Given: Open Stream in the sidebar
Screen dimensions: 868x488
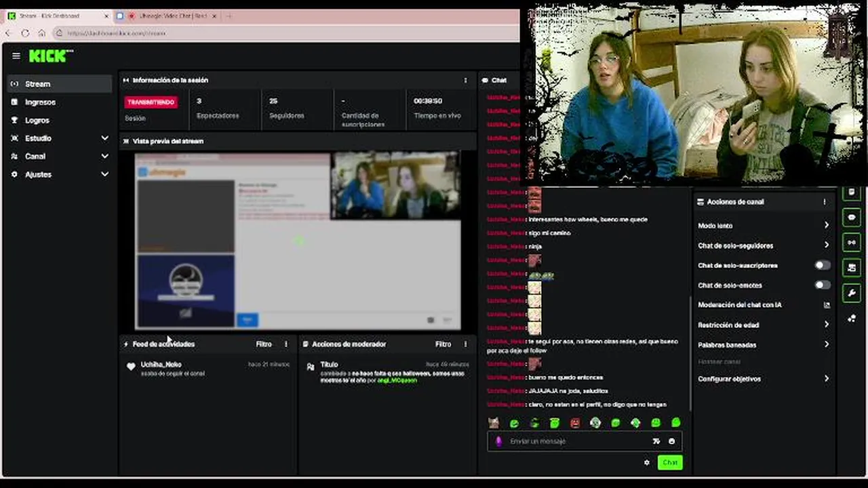Looking at the screenshot, I should [x=60, y=84].
